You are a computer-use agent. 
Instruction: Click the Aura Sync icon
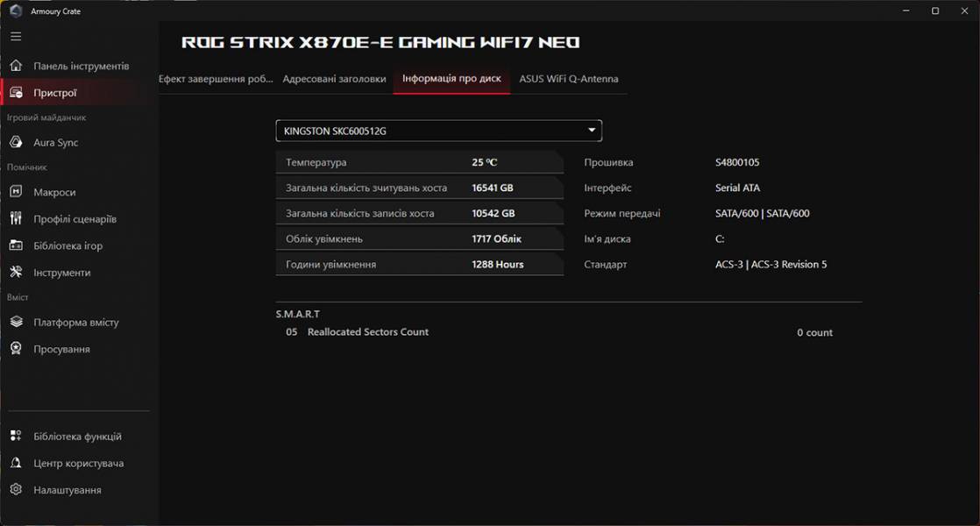[17, 142]
